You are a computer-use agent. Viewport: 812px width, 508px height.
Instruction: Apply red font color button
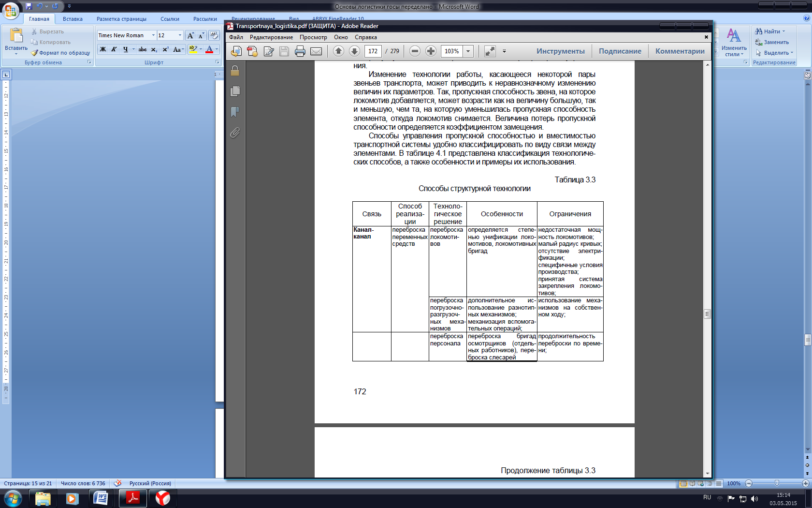pyautogui.click(x=209, y=49)
